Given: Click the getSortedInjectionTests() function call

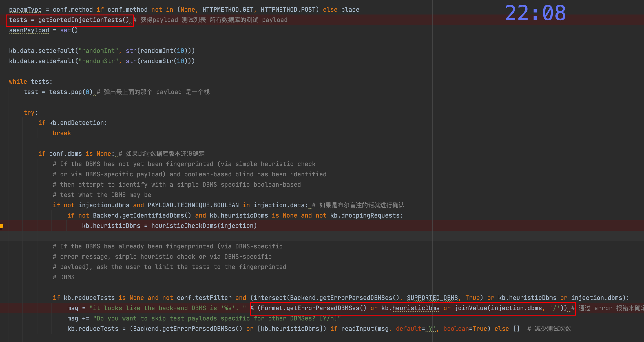Looking at the screenshot, I should tap(84, 20).
